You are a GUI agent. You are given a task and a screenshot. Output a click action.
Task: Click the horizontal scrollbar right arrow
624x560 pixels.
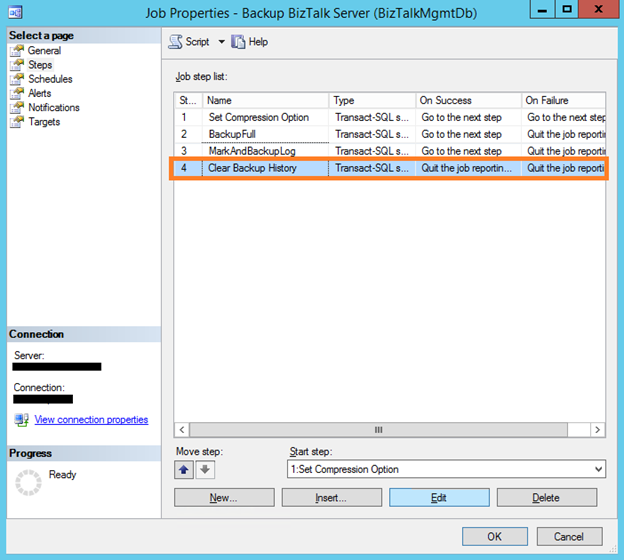tap(598, 430)
